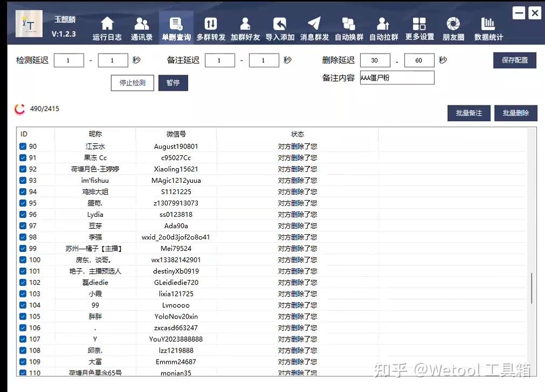Click the 备注内容 remark input field
Screen dimensions: 545x392
(397, 77)
